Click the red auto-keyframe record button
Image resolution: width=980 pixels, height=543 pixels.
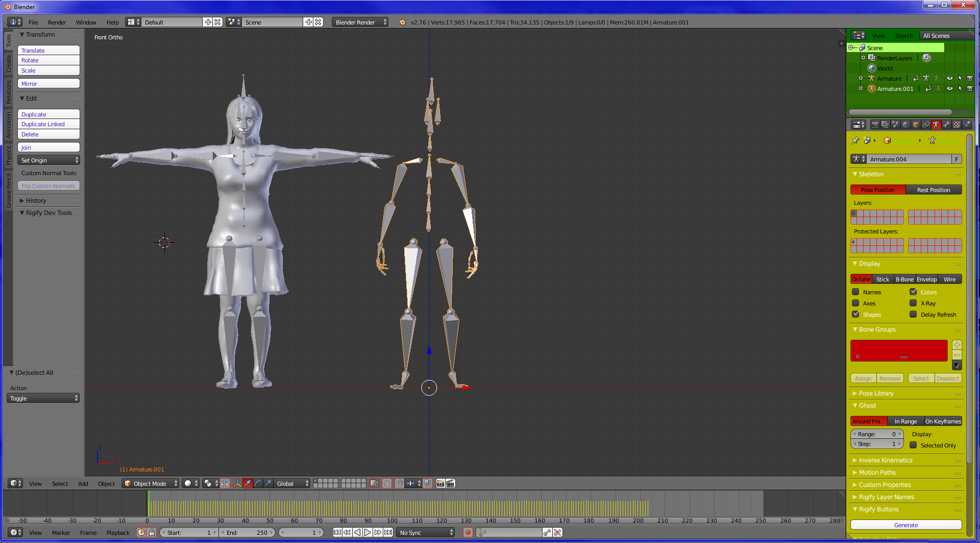click(x=468, y=532)
